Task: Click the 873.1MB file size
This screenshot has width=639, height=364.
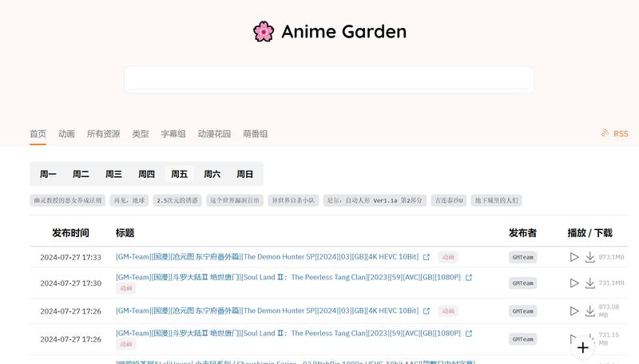Action: [611, 257]
